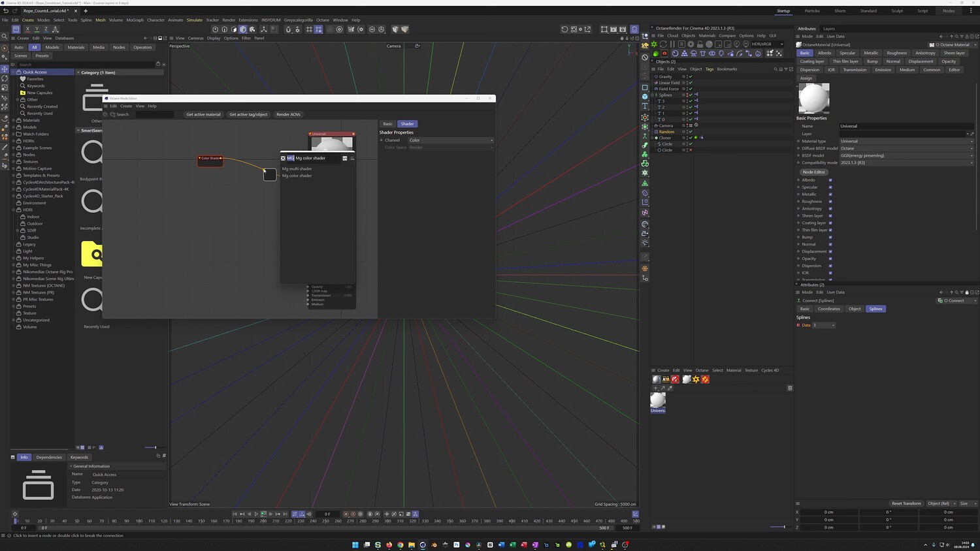This screenshot has width=980, height=551.
Task: Open Node Editor from material attributes
Action: 813,172
